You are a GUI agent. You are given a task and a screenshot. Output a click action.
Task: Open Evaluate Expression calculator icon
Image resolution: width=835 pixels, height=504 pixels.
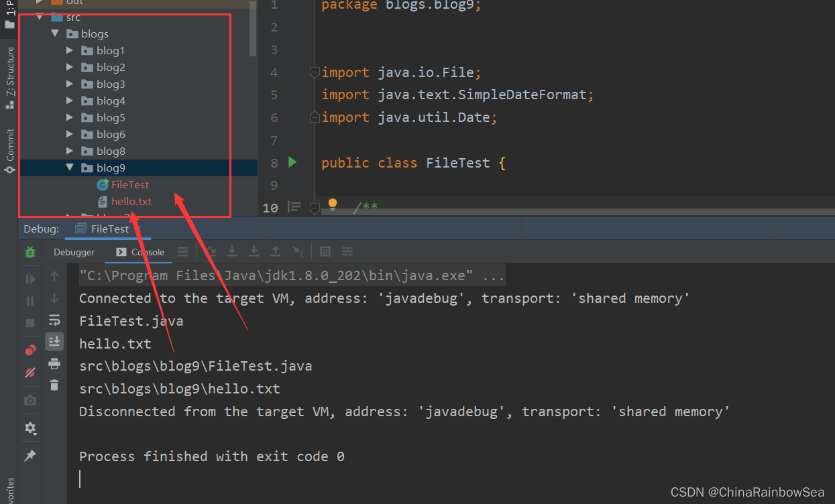point(325,251)
